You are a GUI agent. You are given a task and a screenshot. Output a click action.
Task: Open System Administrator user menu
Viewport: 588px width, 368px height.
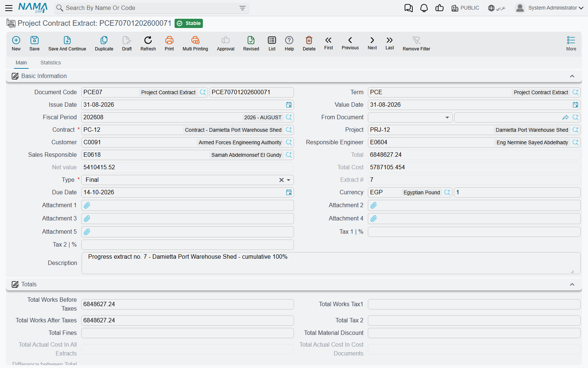coord(549,8)
